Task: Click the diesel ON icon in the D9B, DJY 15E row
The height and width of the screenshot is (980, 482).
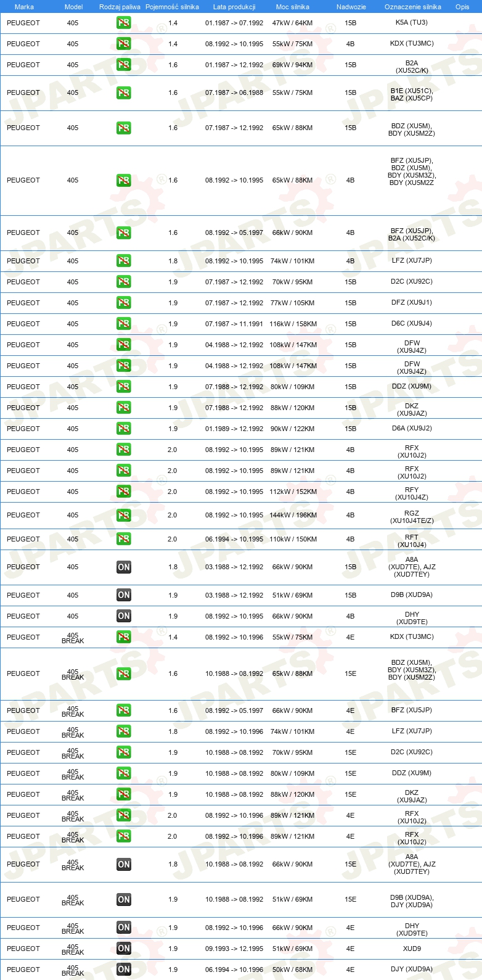Action: [124, 899]
